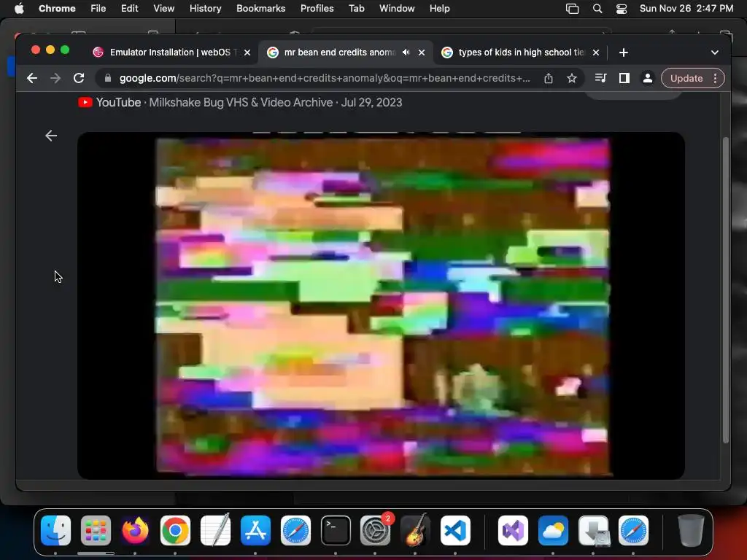747x560 pixels.
Task: Click the Update button in Chrome toolbar
Action: pos(686,78)
